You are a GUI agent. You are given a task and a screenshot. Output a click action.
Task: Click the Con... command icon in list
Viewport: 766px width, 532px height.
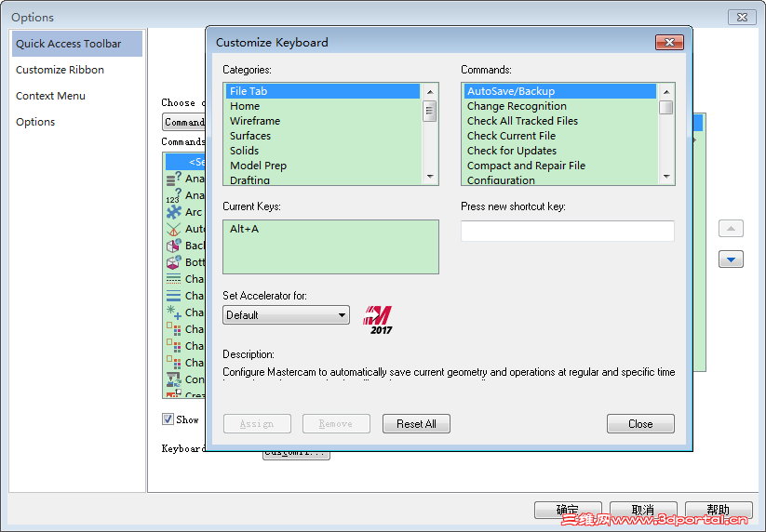173,379
